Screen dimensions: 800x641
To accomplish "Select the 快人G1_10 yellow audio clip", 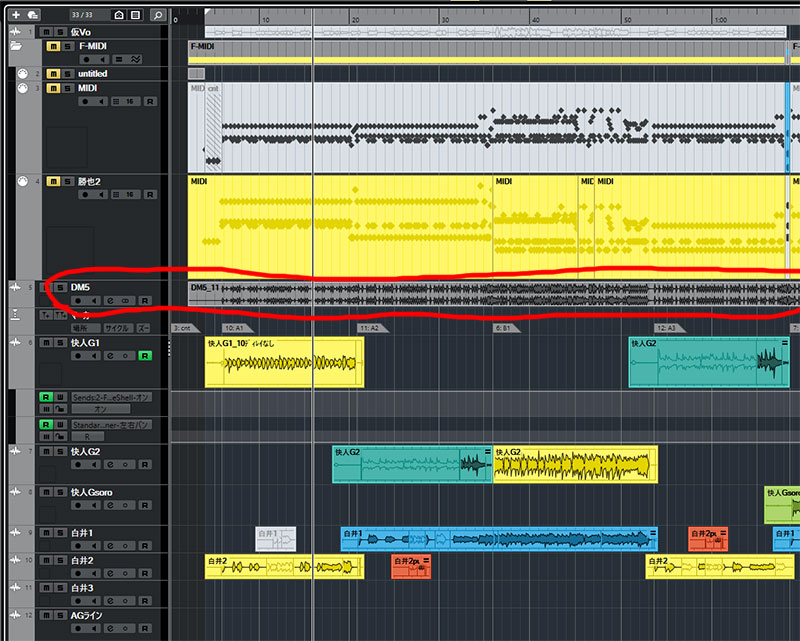I will pos(284,362).
